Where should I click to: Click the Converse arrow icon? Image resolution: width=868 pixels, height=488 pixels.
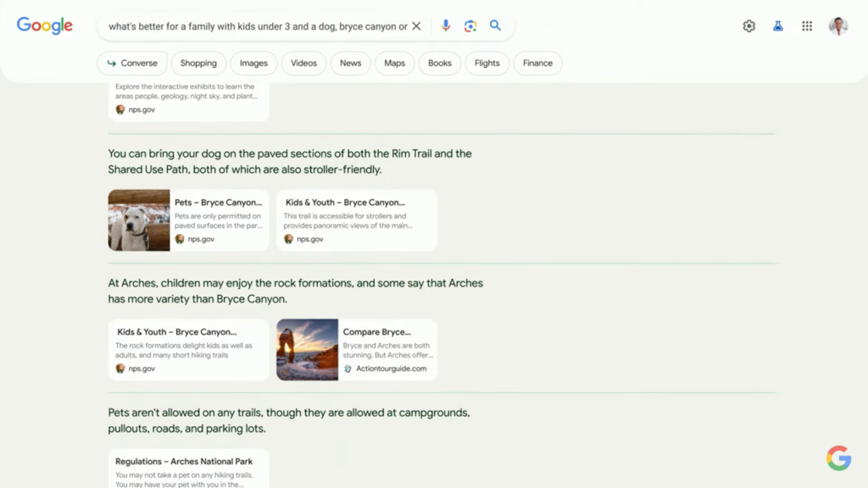click(112, 63)
